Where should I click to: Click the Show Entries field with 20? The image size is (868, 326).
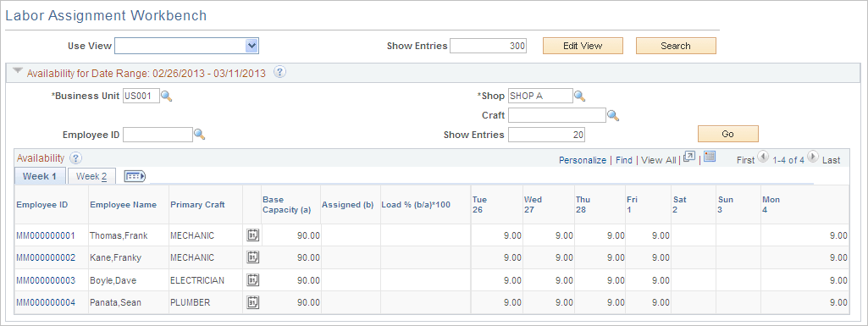(546, 135)
